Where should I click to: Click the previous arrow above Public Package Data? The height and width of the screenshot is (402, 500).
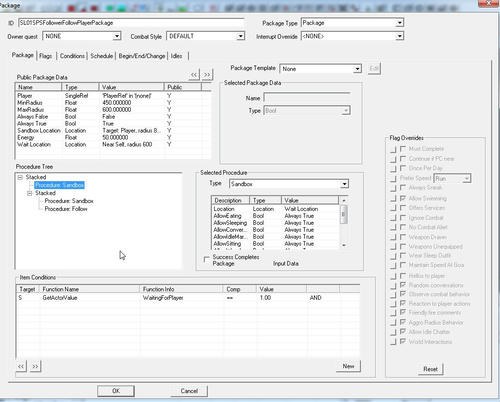coord(194,74)
